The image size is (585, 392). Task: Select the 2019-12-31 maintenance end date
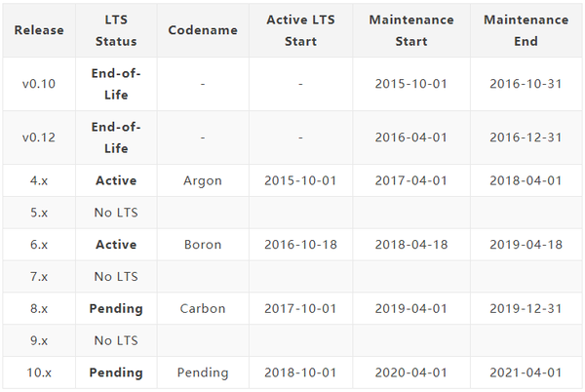pyautogui.click(x=526, y=308)
